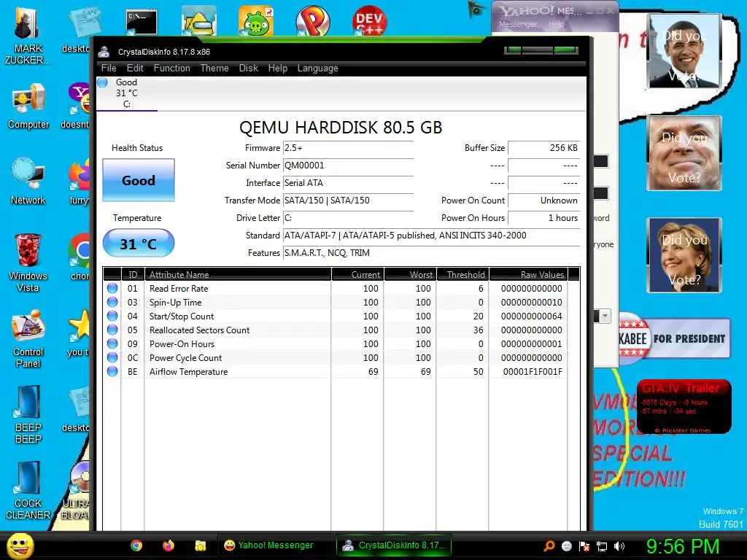Image resolution: width=747 pixels, height=560 pixels.
Task: Open the COCK CLEANER desktop icon
Action: (28, 490)
